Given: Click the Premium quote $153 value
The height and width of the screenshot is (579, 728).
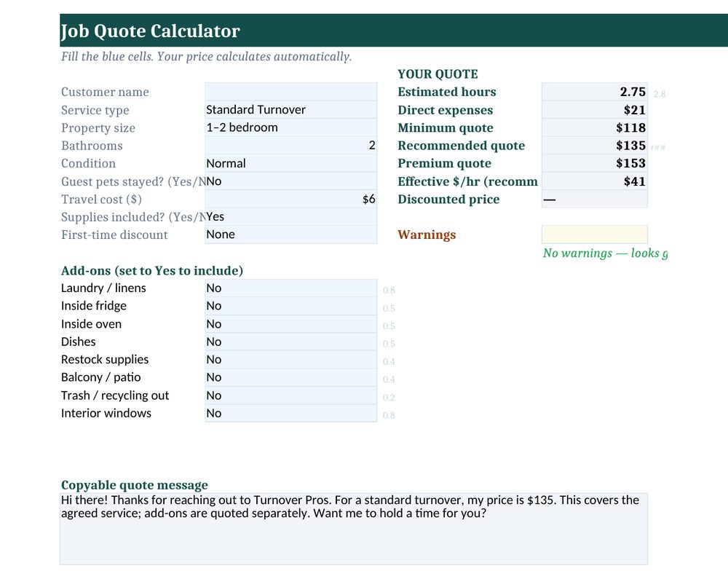Looking at the screenshot, I should (x=594, y=163).
